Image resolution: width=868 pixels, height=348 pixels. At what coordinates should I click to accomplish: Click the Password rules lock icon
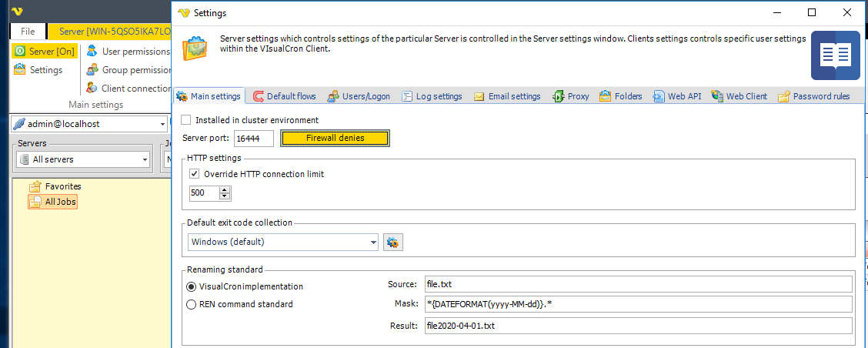(783, 96)
